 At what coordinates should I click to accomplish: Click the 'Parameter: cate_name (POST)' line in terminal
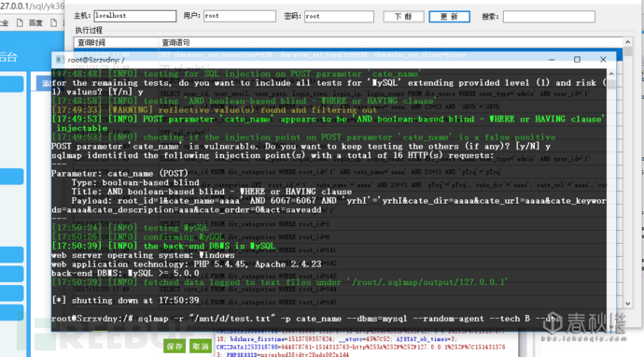119,174
